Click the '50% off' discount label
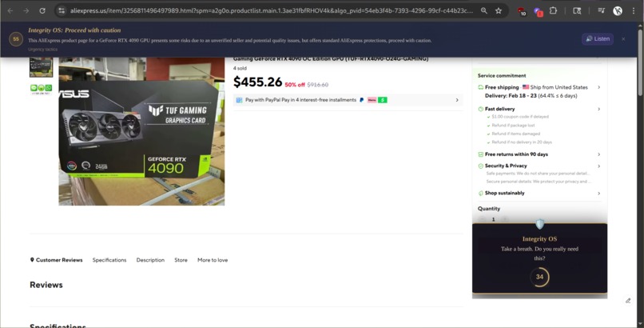The height and width of the screenshot is (328, 644). point(295,85)
